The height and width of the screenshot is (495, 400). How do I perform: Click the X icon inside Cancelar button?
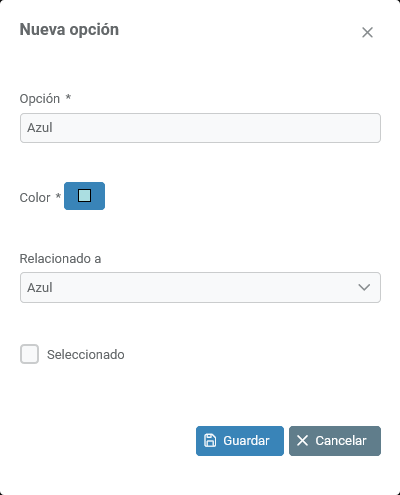[302, 440]
